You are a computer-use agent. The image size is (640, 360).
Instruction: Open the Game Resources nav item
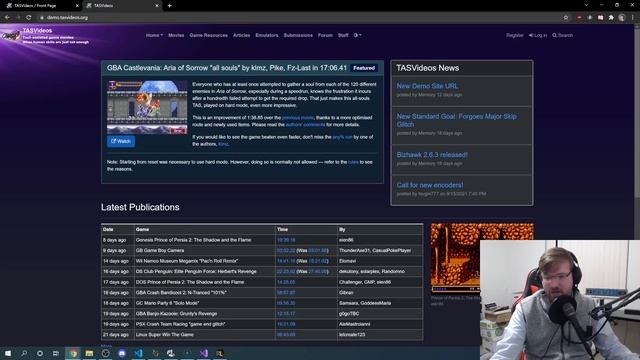209,36
